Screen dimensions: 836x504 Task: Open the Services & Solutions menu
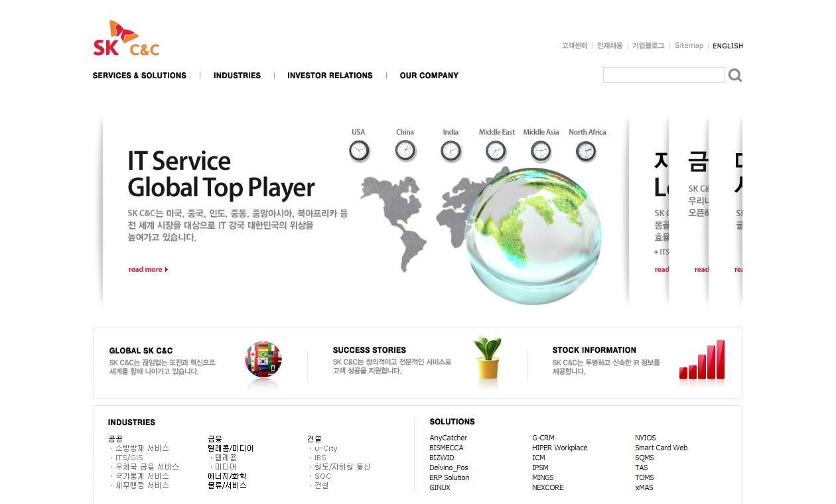[x=139, y=76]
